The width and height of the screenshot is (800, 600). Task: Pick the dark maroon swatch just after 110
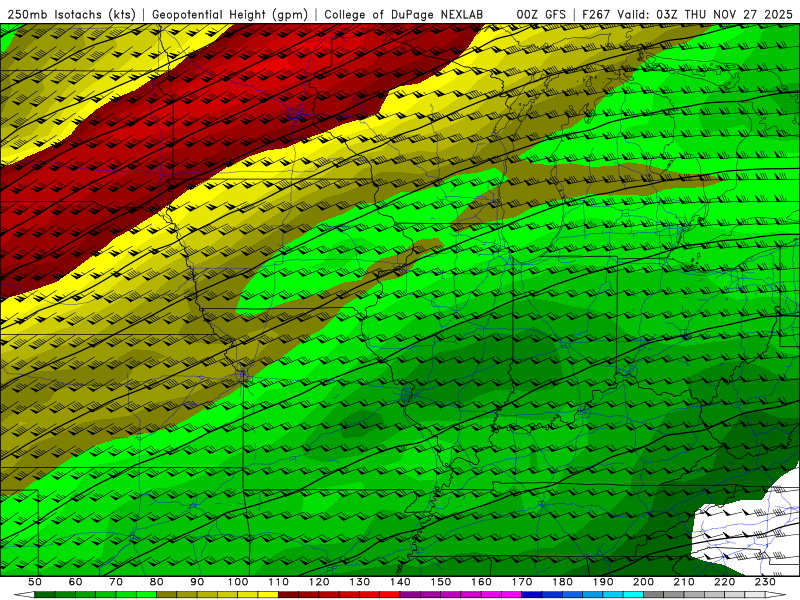coord(288,594)
